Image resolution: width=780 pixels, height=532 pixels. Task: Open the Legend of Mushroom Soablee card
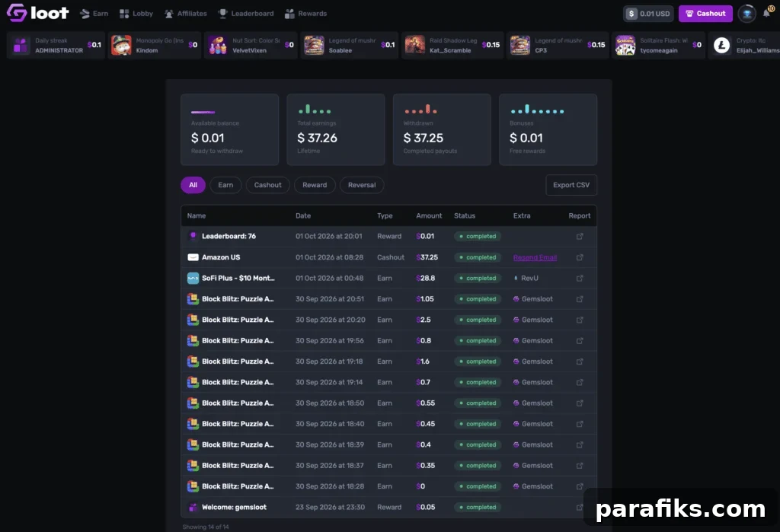tap(349, 45)
